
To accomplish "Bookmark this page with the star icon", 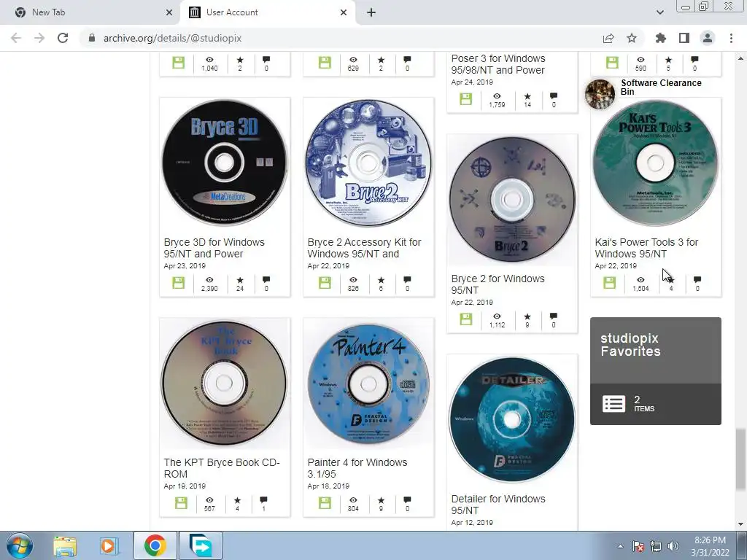I will click(632, 38).
